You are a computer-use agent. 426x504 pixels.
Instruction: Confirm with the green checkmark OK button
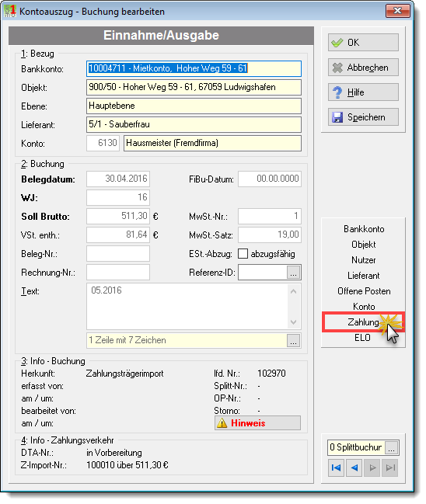coord(363,43)
